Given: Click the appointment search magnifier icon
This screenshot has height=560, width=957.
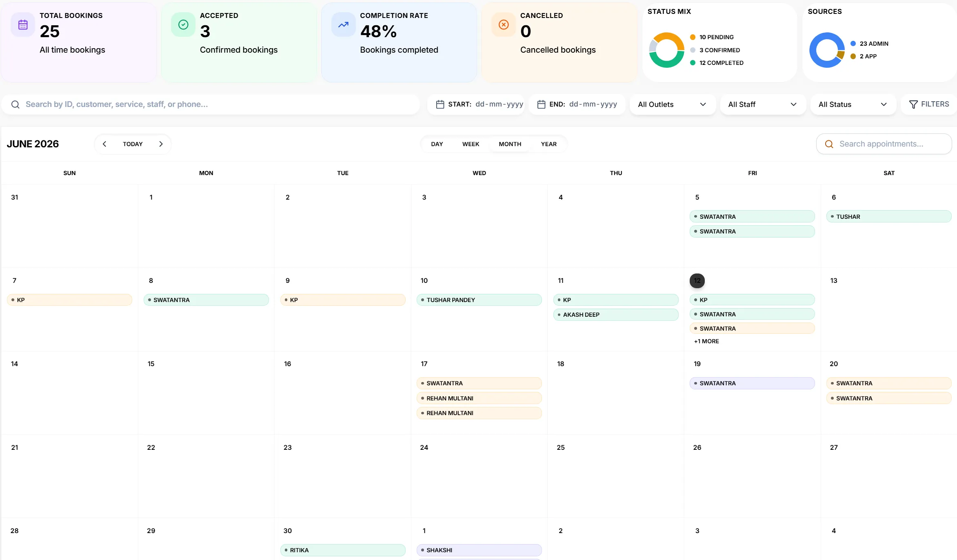Looking at the screenshot, I should [829, 144].
